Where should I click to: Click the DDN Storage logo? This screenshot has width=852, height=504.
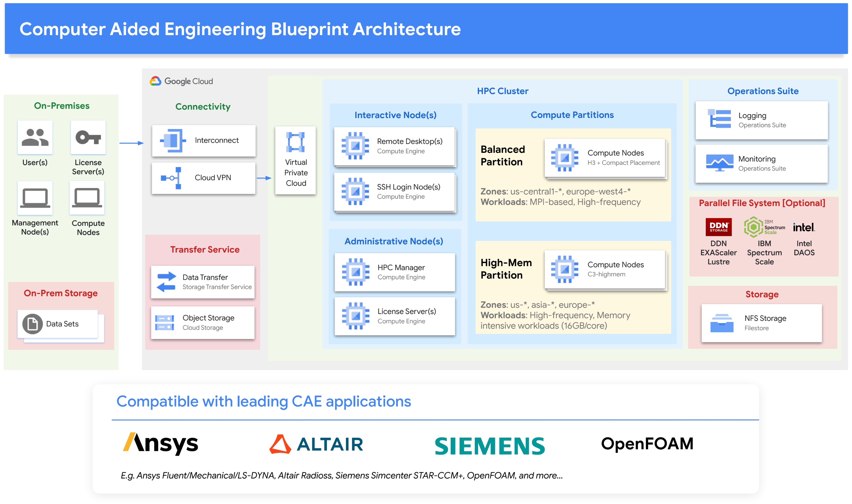(x=719, y=227)
